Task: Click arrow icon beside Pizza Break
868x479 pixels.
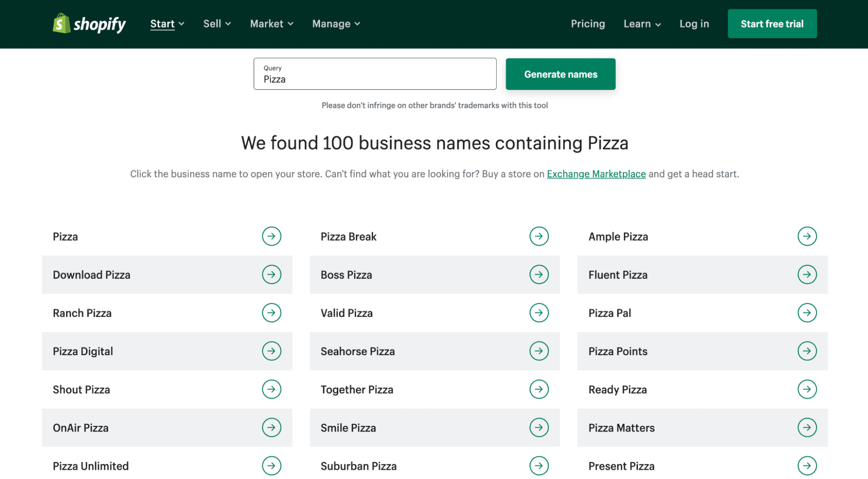Action: click(539, 236)
